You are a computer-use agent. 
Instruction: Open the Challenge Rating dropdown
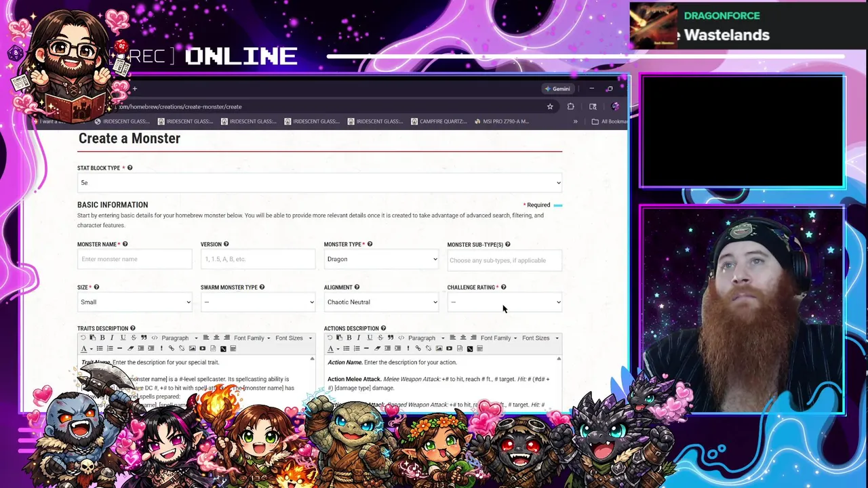point(505,302)
